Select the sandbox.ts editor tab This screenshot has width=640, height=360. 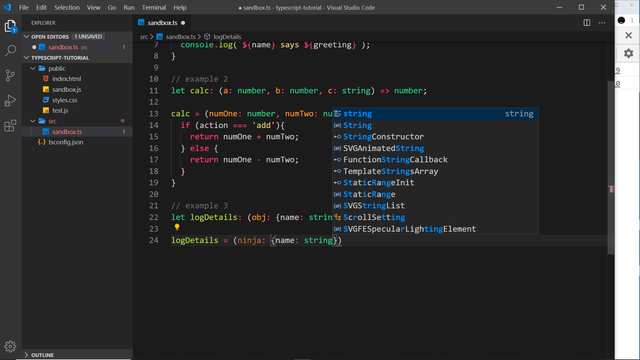pyautogui.click(x=161, y=23)
